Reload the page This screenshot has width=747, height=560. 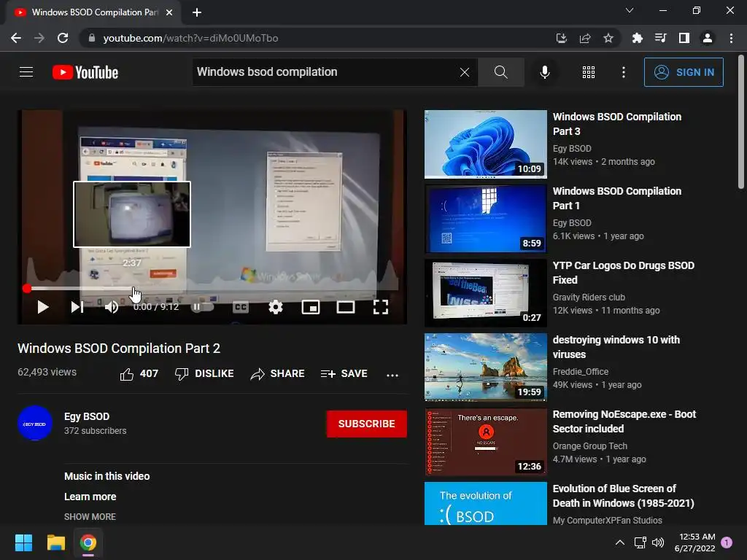(x=63, y=38)
